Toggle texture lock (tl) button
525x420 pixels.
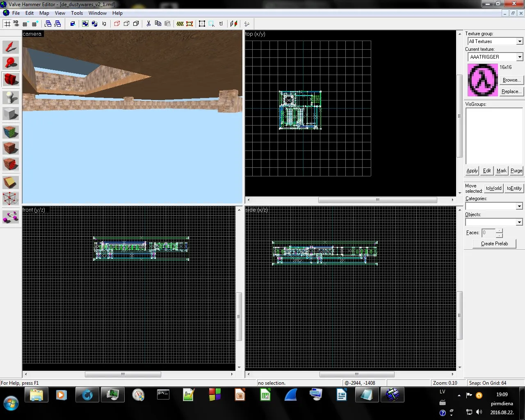(221, 24)
